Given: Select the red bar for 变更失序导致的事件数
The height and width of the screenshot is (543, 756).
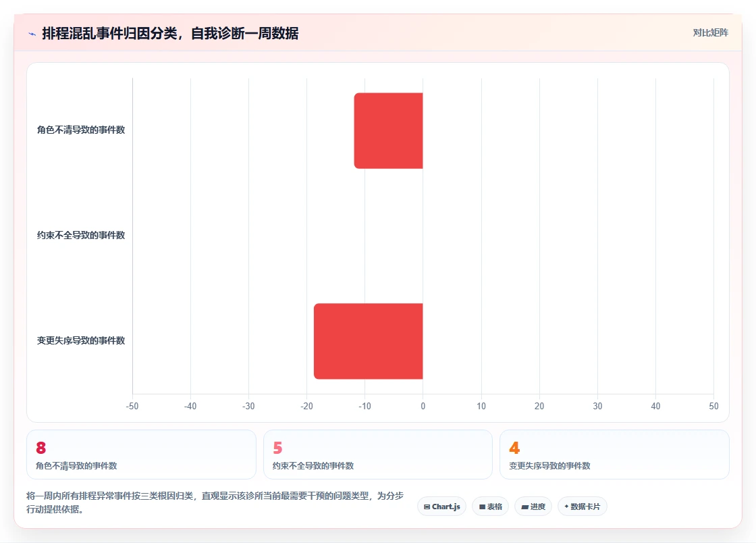Looking at the screenshot, I should 369,341.
